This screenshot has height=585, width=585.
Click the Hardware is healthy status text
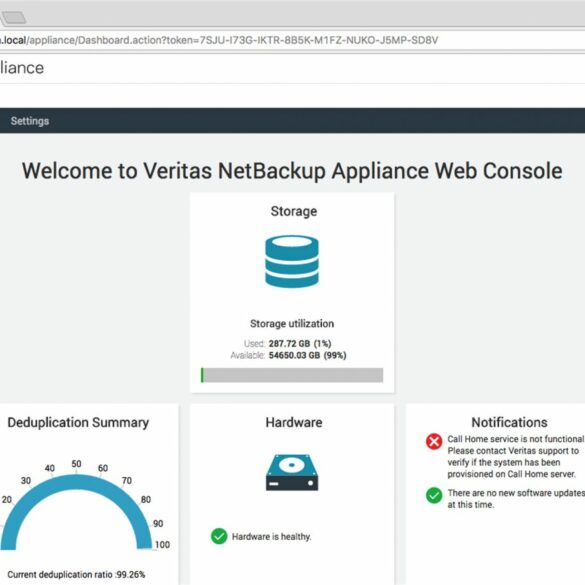(271, 536)
